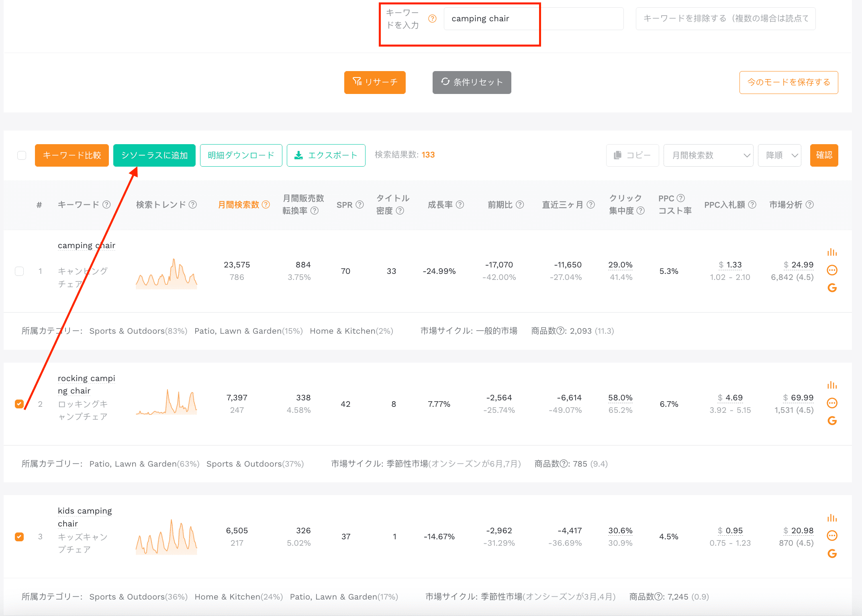Open the camping chair keyword link
The image size is (862, 616).
tap(86, 245)
